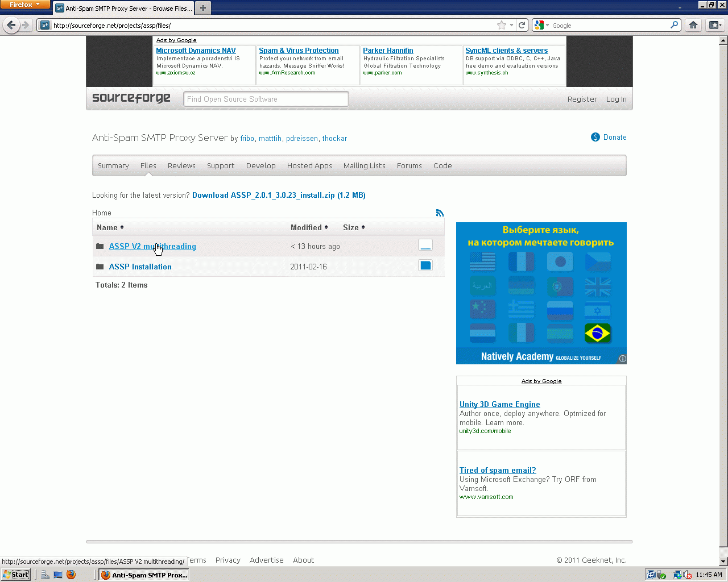Open author fribo's profile link

click(x=247, y=138)
